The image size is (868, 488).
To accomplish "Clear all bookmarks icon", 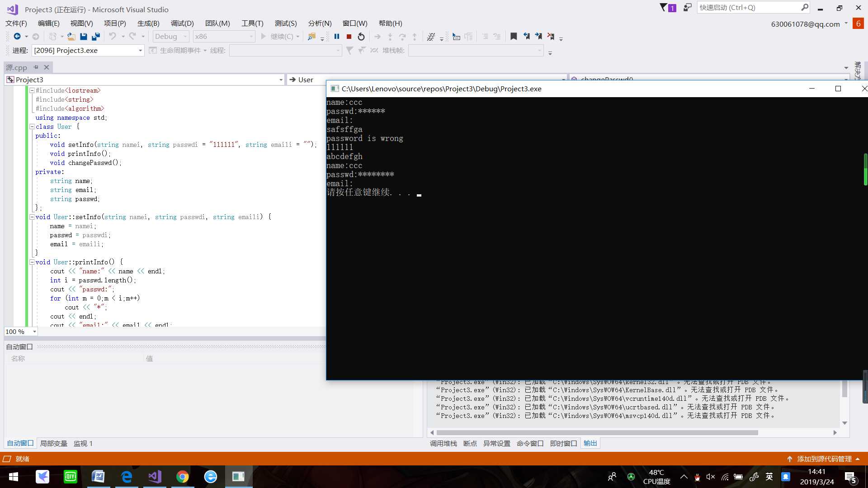I will (551, 37).
